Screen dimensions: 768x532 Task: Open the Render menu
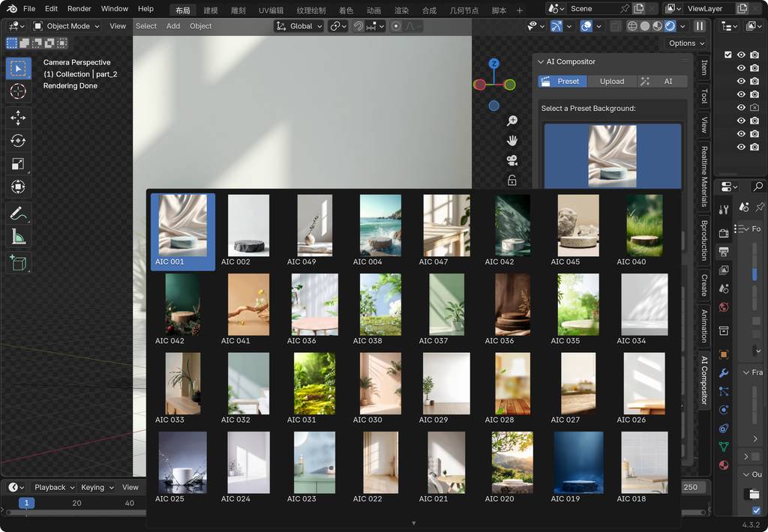[x=79, y=9]
